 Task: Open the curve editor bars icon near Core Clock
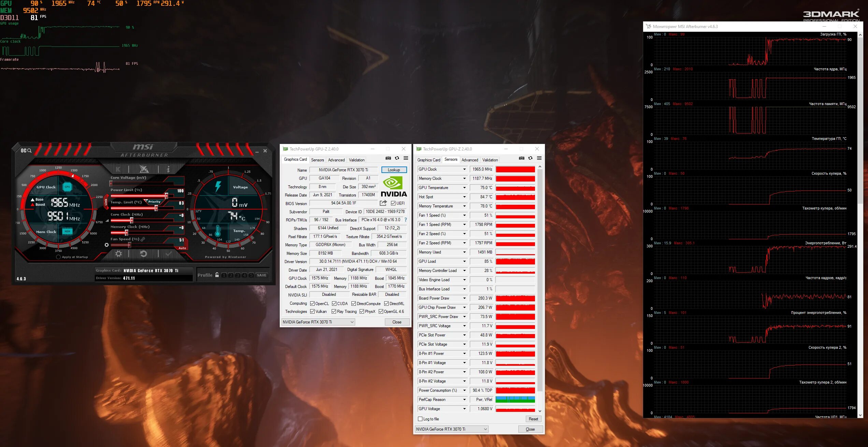107,220
